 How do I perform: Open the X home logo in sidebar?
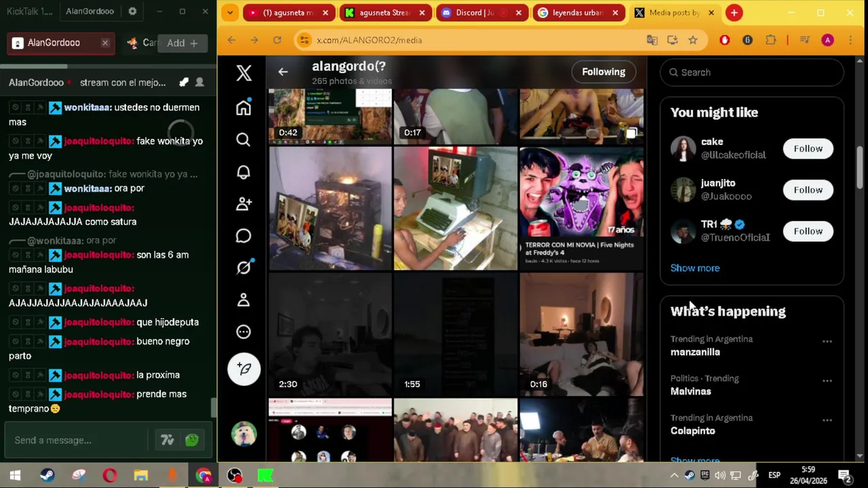pyautogui.click(x=243, y=73)
